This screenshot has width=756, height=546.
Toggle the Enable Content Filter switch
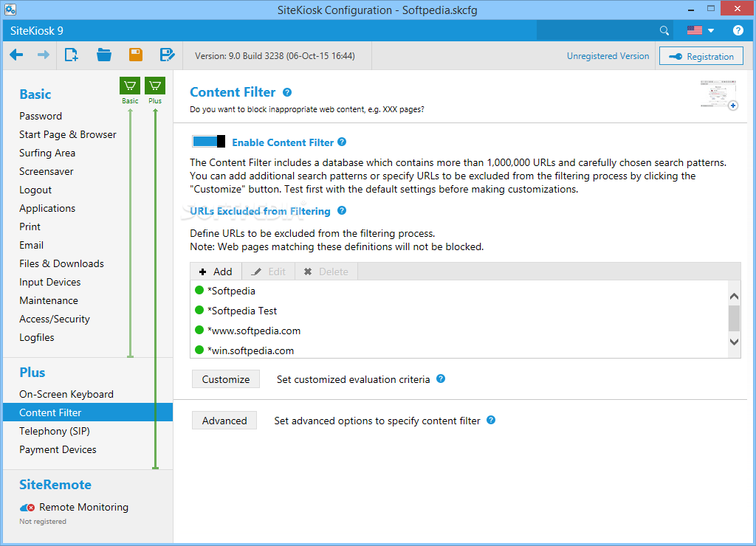[208, 141]
